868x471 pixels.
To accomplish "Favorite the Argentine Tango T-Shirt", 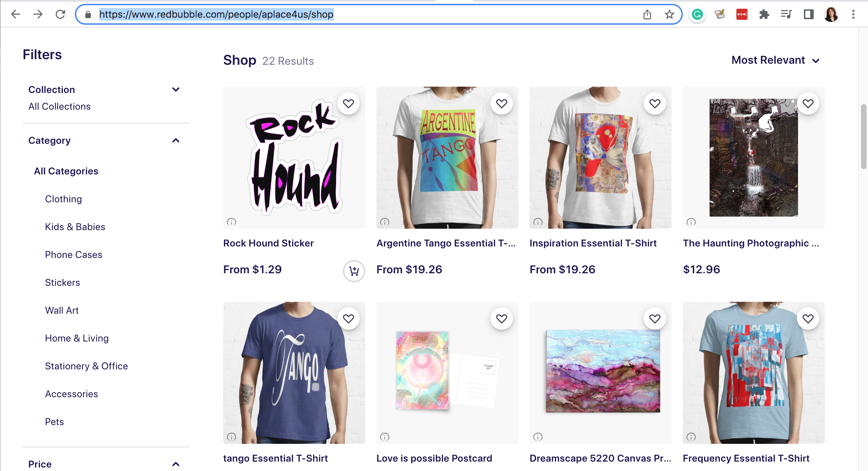I will tap(501, 103).
